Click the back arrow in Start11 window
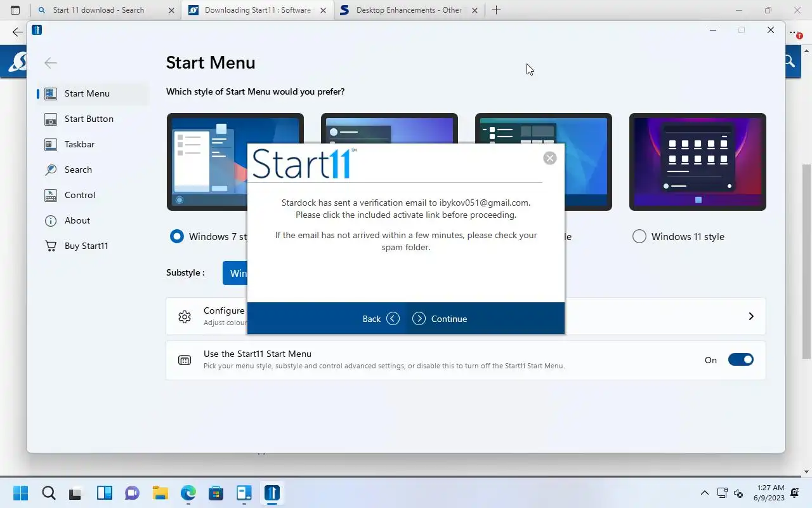The height and width of the screenshot is (508, 812). pos(51,62)
